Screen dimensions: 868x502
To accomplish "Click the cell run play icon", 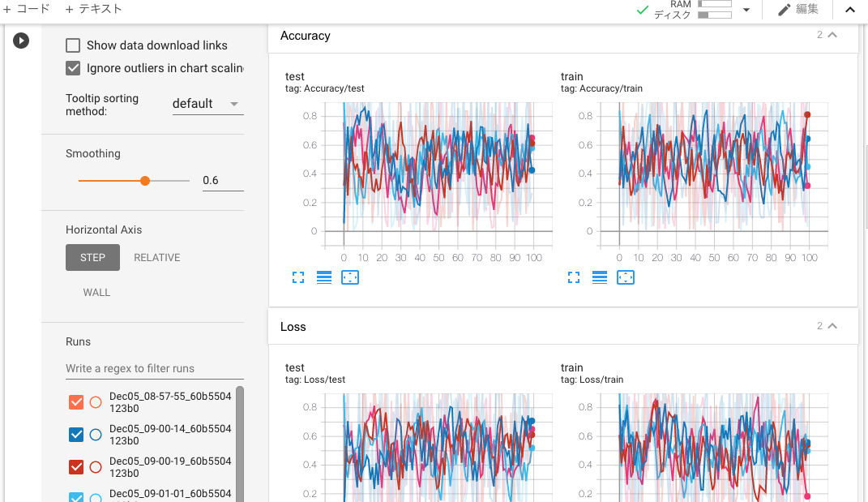I will (21, 40).
